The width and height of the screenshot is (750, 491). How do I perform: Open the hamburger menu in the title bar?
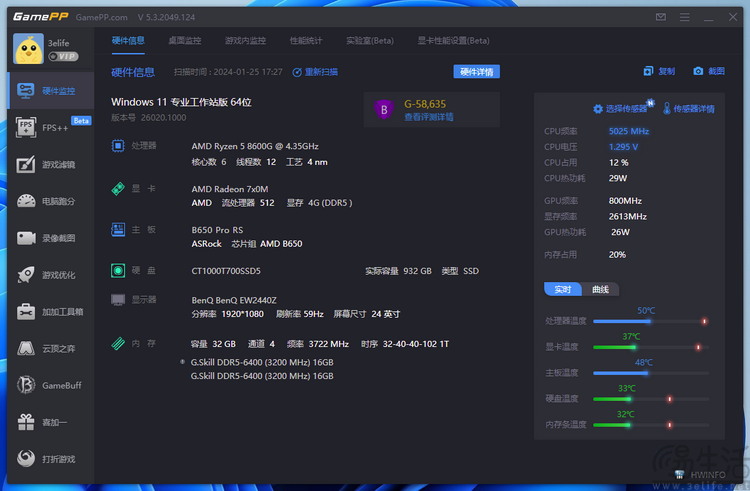pos(684,17)
